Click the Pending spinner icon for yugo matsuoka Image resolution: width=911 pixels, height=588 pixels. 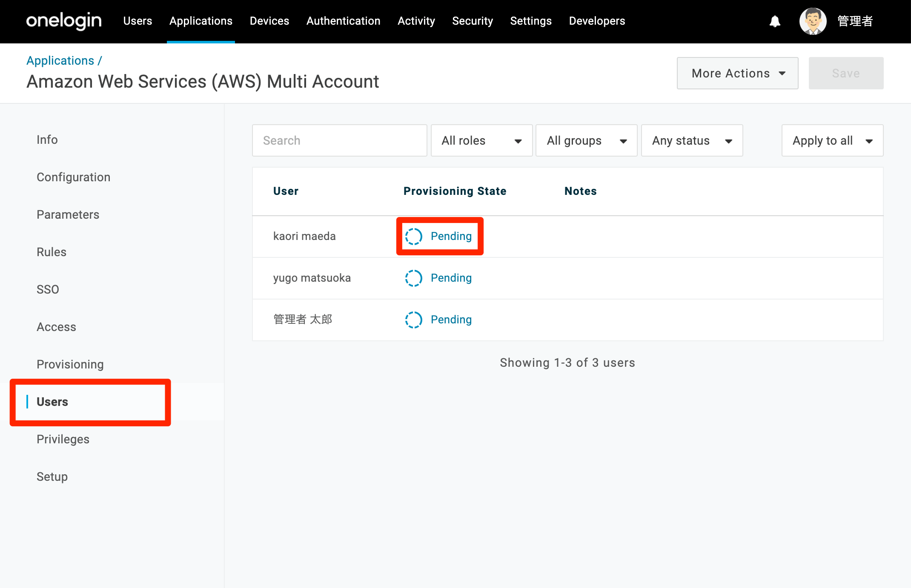pyautogui.click(x=413, y=278)
